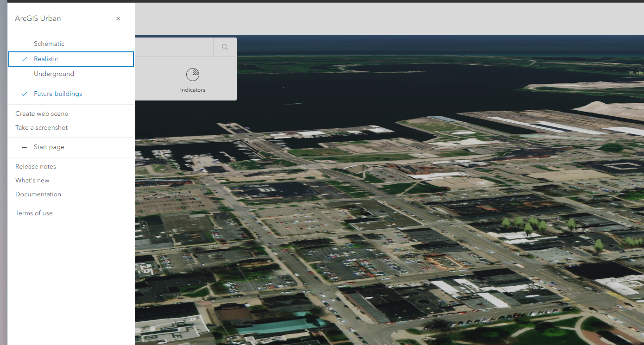This screenshot has height=345, width=644.
Task: Open the Indicators panel
Action: click(x=192, y=79)
